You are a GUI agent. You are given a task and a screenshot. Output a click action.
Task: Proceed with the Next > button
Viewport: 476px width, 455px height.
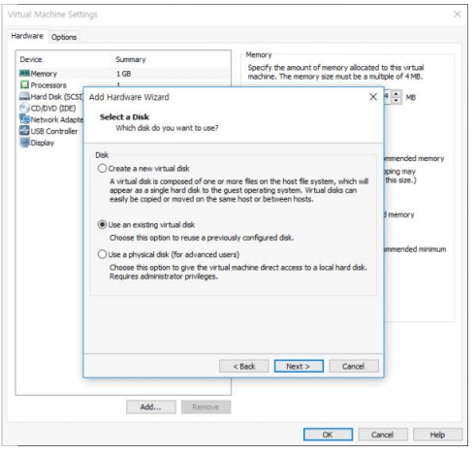pyautogui.click(x=299, y=367)
